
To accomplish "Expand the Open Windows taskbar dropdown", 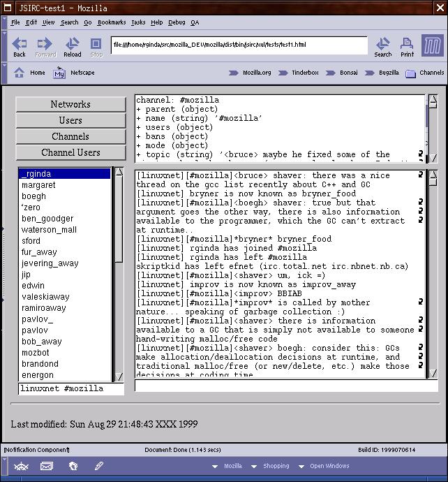I will click(301, 467).
